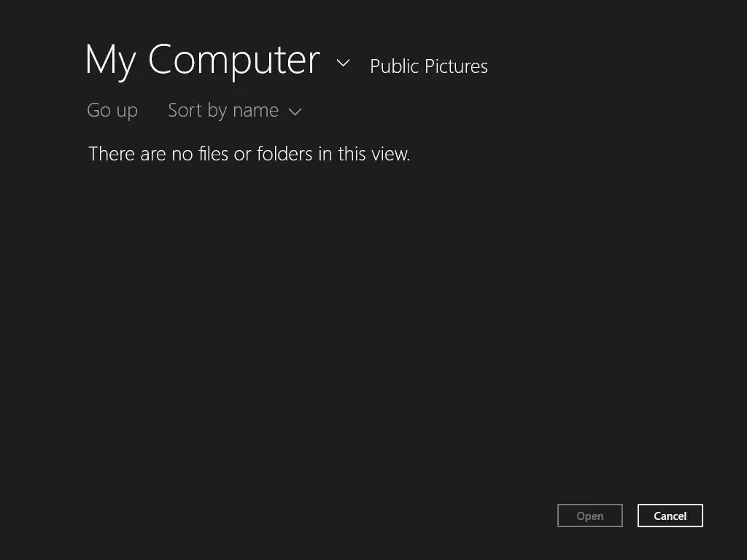
Task: Confirm the selection with the Open button
Action: [x=589, y=516]
